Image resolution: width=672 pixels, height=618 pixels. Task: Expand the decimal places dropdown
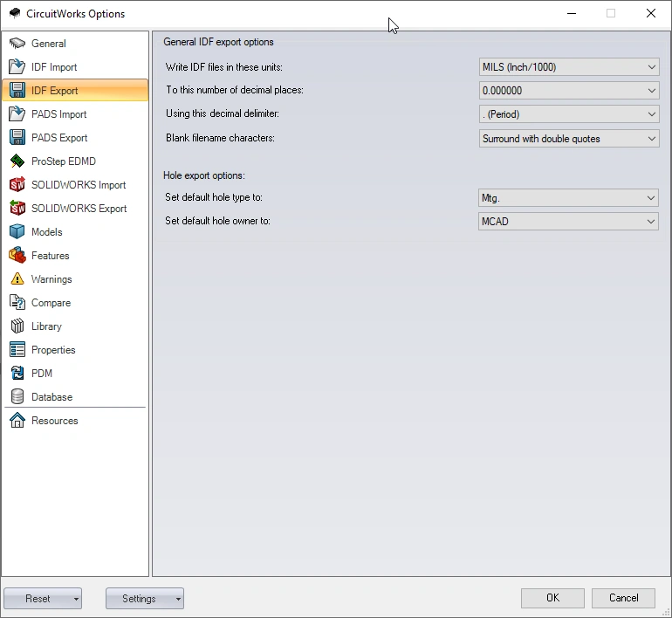pyautogui.click(x=569, y=91)
